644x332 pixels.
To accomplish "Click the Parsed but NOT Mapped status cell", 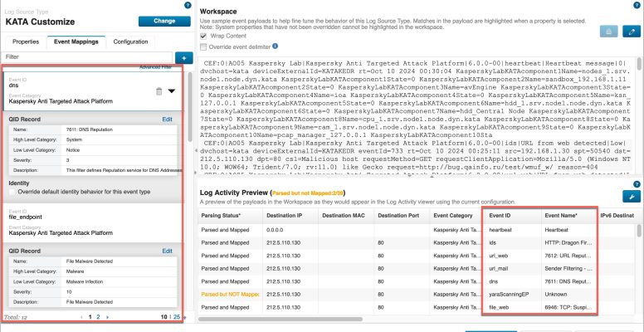I will (230, 294).
